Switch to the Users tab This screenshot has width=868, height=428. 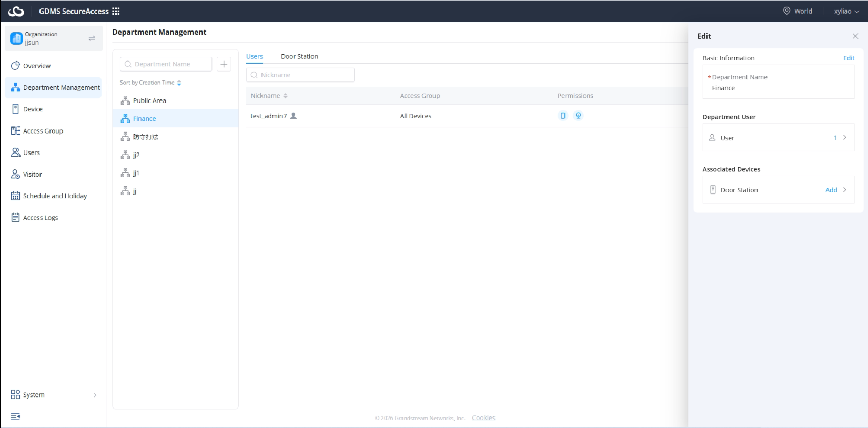click(255, 56)
